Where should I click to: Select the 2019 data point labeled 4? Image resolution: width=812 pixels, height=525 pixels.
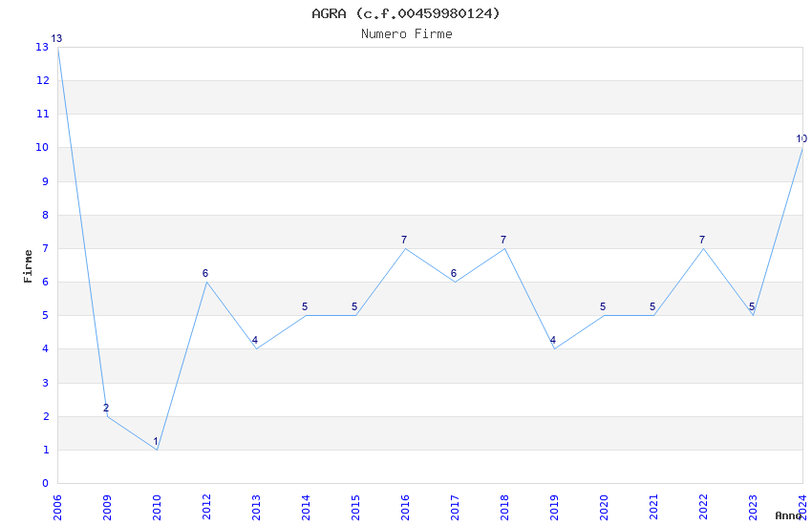[555, 349]
